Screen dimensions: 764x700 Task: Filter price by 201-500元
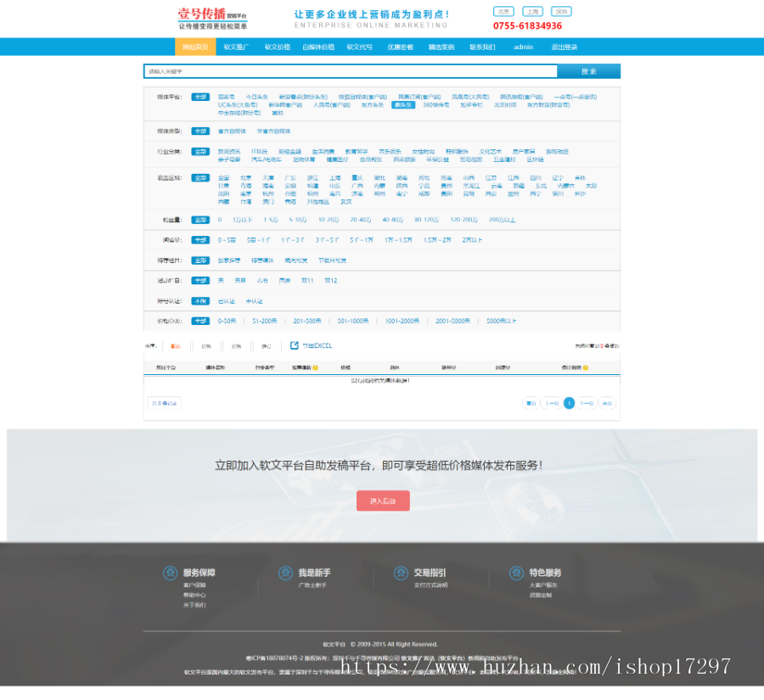tap(307, 321)
